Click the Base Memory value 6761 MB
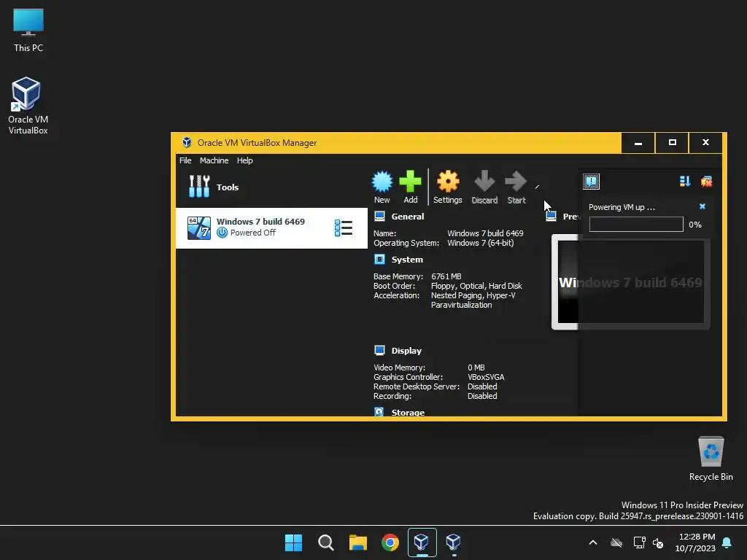This screenshot has height=560, width=747. click(446, 276)
